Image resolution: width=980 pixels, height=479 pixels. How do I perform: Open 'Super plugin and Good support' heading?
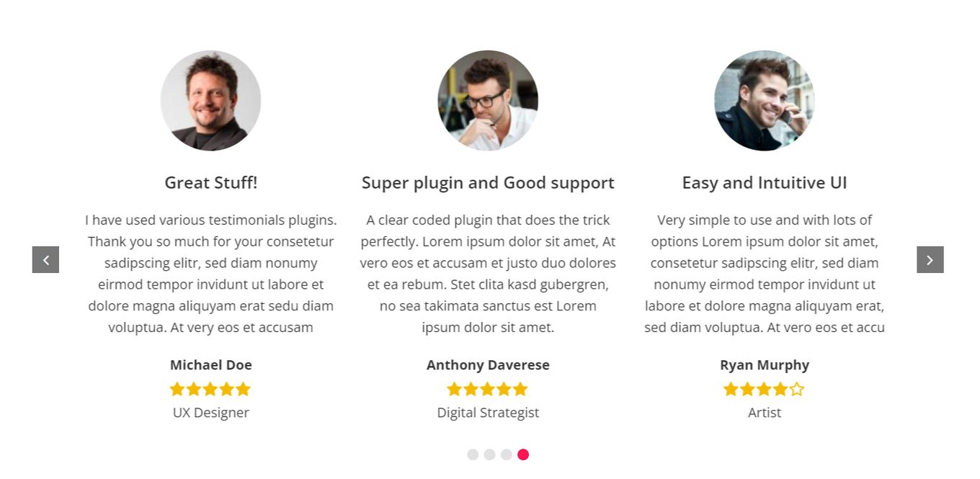click(x=488, y=183)
